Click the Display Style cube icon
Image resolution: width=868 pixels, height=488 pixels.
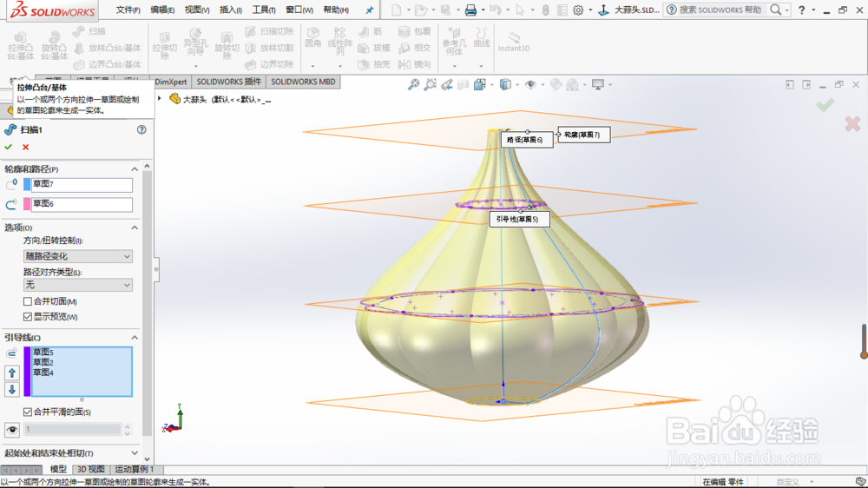point(505,85)
